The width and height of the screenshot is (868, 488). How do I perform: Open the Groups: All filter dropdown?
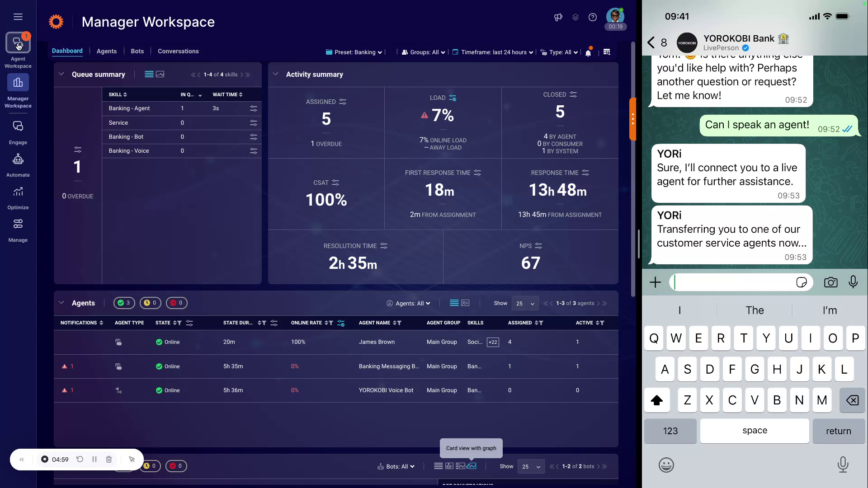point(422,52)
